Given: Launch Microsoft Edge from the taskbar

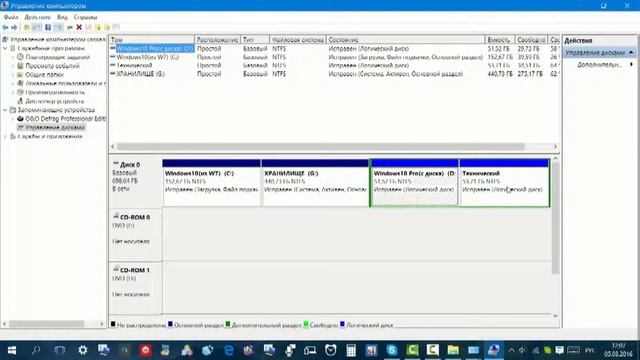Looking at the screenshot, I should tap(229, 350).
